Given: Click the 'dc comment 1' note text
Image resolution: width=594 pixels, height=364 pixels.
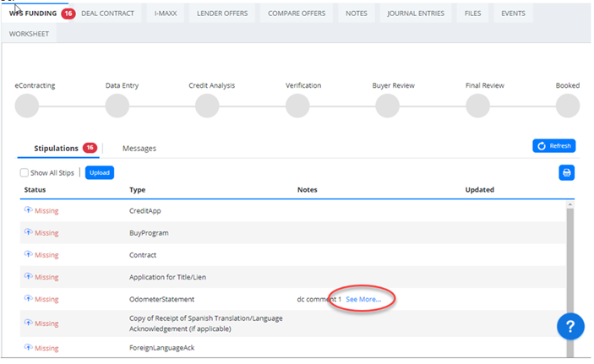Looking at the screenshot, I should (319, 299).
